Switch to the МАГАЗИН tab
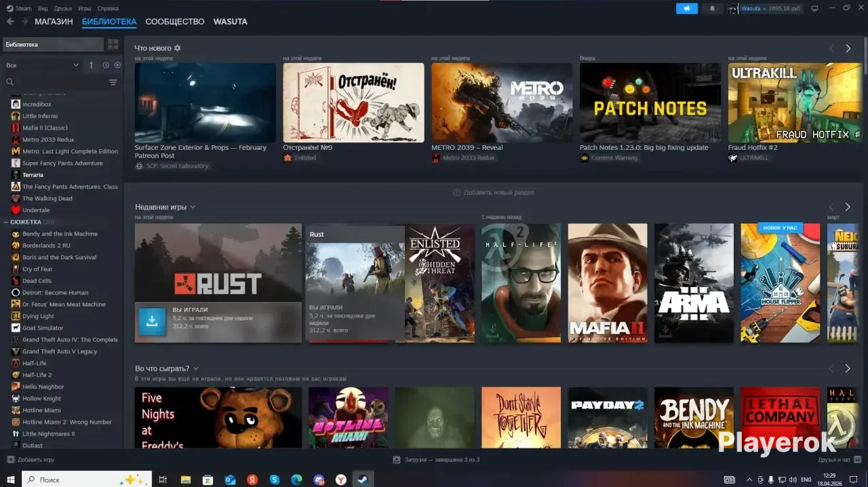868x487 pixels. pyautogui.click(x=54, y=22)
